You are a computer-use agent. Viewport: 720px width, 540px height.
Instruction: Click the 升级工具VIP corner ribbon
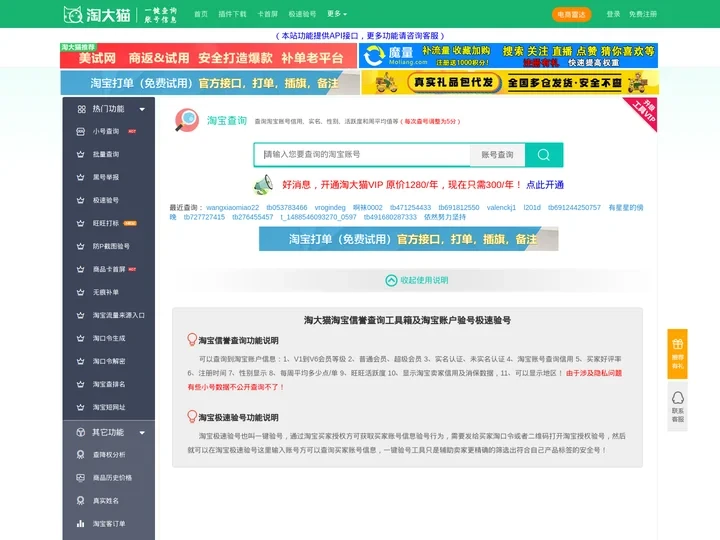tap(644, 112)
